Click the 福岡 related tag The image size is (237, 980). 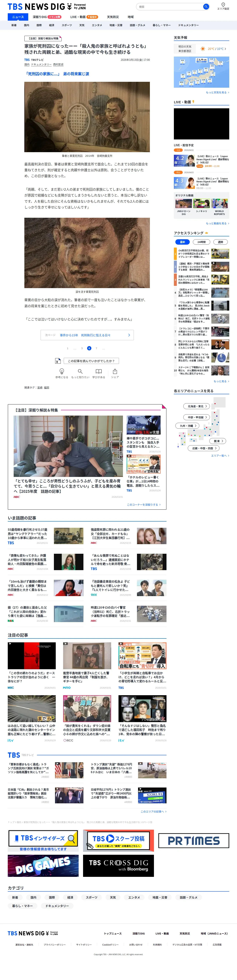coord(47,388)
